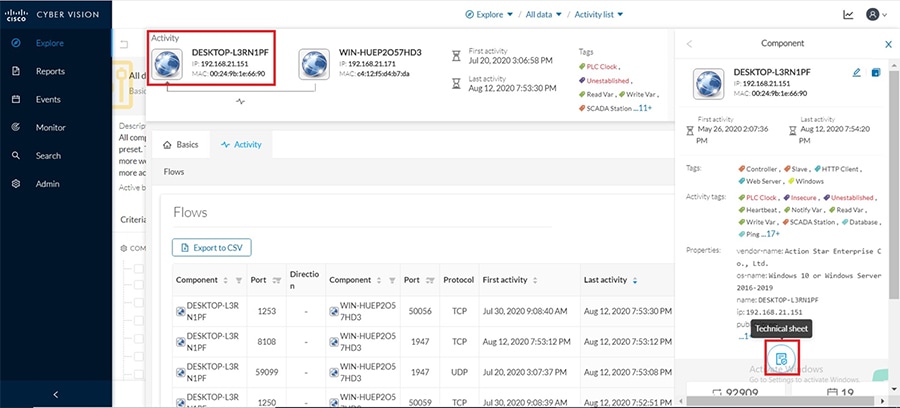Expand the 11+ more activity tags
The image size is (900, 408).
point(645,107)
